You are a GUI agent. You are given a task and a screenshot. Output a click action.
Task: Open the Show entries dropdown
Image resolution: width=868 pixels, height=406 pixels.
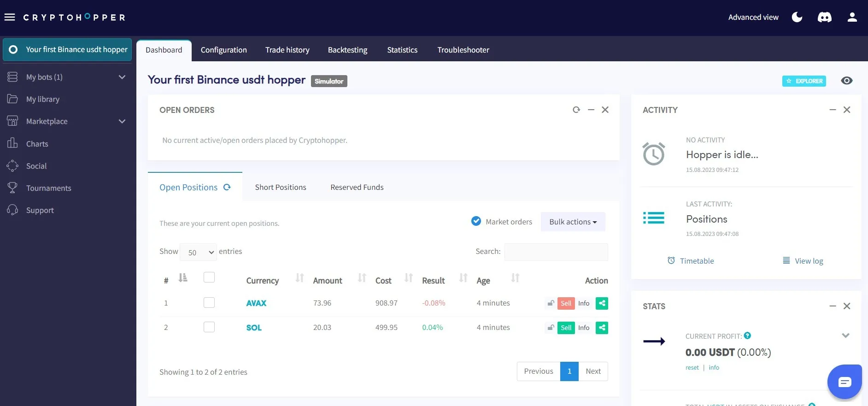pyautogui.click(x=198, y=252)
